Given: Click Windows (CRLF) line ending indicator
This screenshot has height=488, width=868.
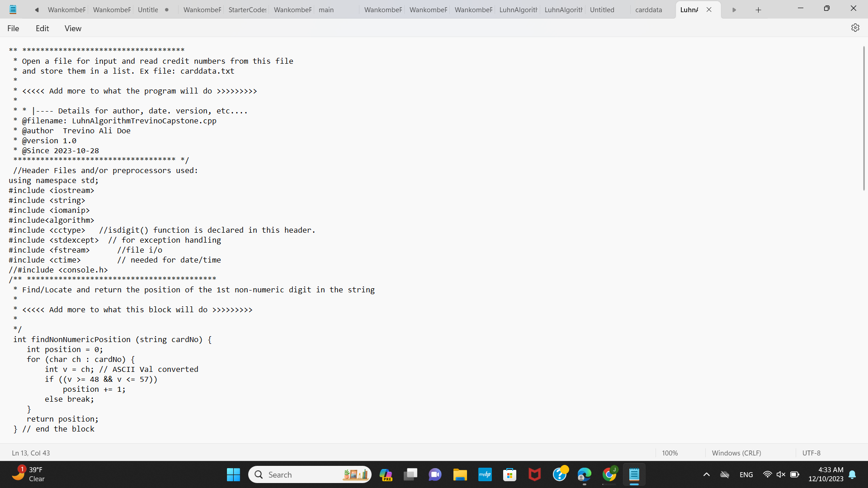Looking at the screenshot, I should coord(736,453).
